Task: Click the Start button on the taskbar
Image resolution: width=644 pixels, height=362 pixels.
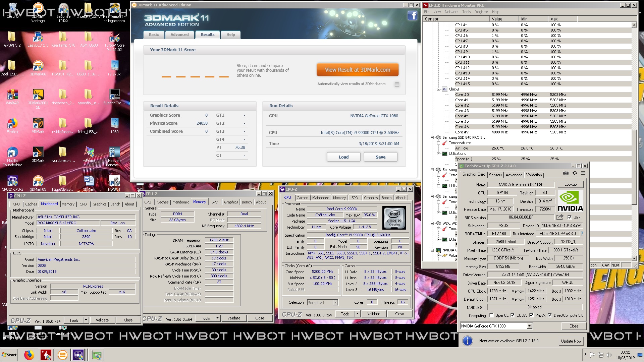Action: [x=9, y=355]
